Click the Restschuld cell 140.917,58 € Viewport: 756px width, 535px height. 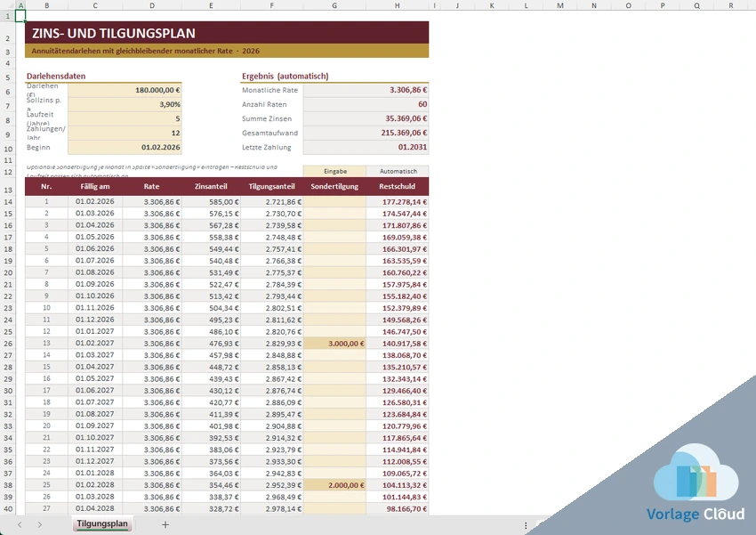398,344
